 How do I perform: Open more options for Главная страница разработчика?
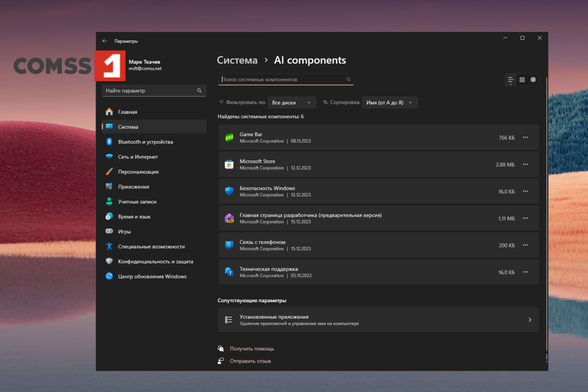(525, 218)
